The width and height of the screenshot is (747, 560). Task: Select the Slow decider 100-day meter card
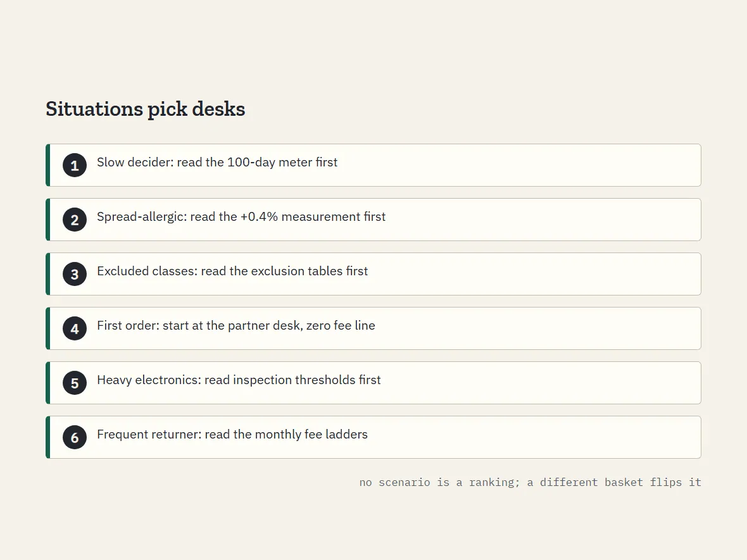373,165
